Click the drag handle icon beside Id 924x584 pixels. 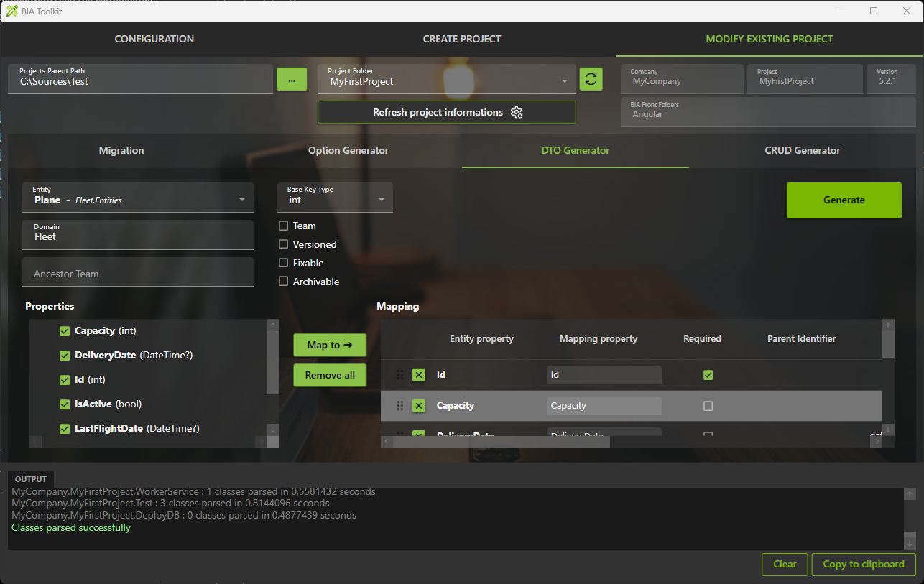click(399, 374)
